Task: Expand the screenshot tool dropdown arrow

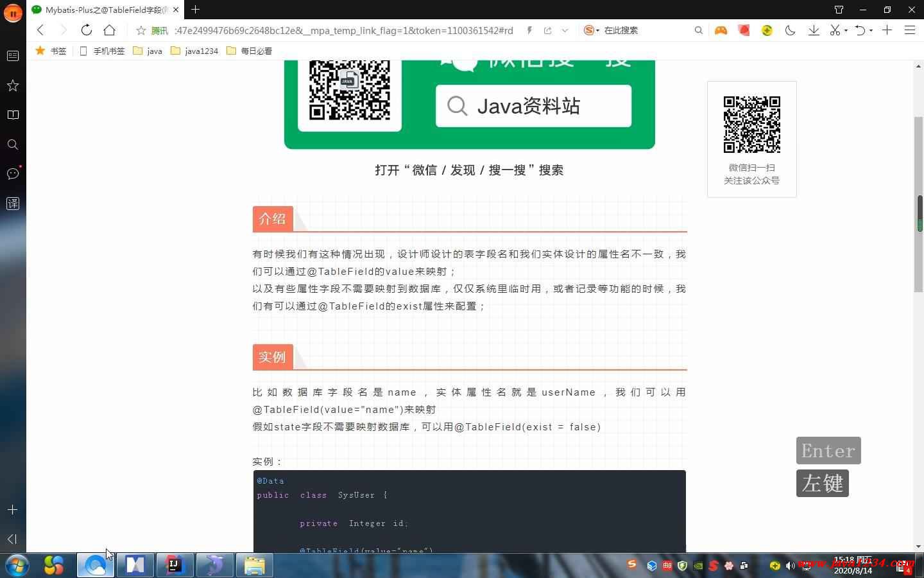Action: click(x=846, y=30)
